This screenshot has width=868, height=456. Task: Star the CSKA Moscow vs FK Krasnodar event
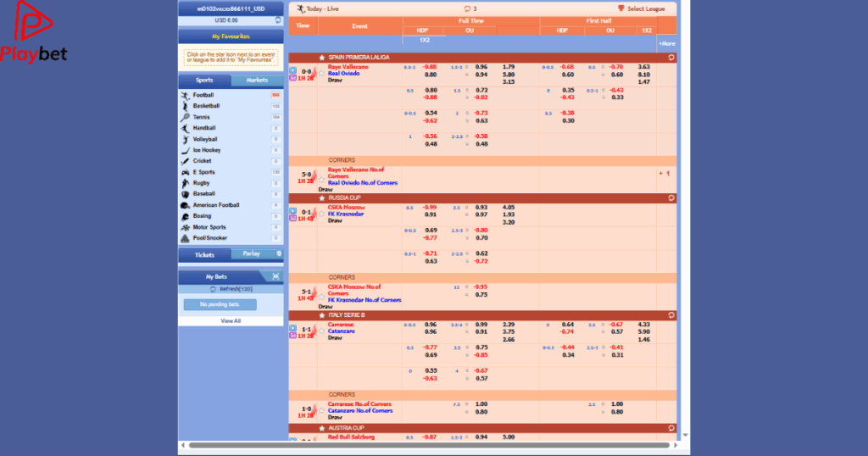coord(321,214)
